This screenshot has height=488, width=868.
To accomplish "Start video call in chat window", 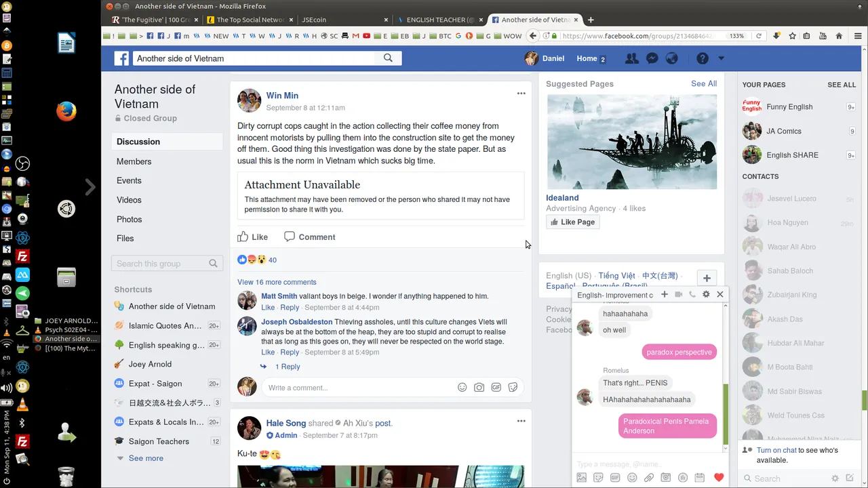I will pos(678,294).
